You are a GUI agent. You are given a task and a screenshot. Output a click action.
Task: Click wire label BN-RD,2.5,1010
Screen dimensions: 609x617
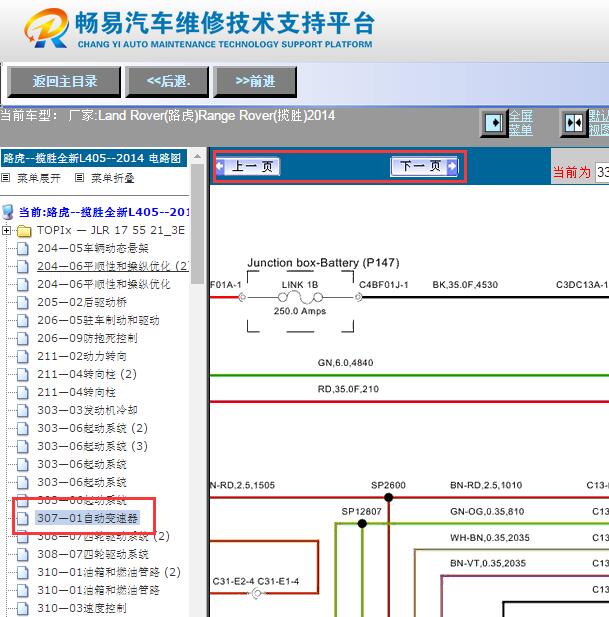pyautogui.click(x=486, y=485)
